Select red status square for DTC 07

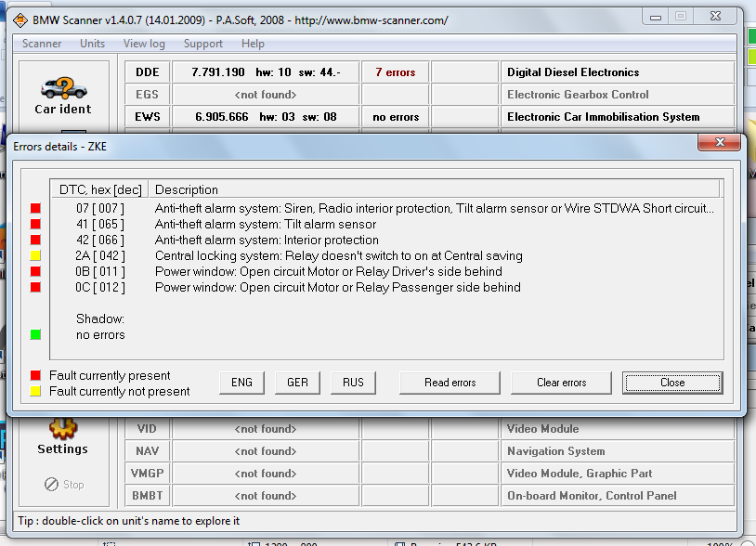pyautogui.click(x=35, y=208)
